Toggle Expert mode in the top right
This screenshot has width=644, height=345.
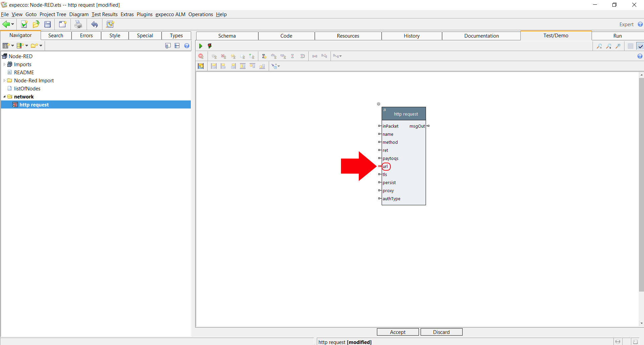[626, 25]
